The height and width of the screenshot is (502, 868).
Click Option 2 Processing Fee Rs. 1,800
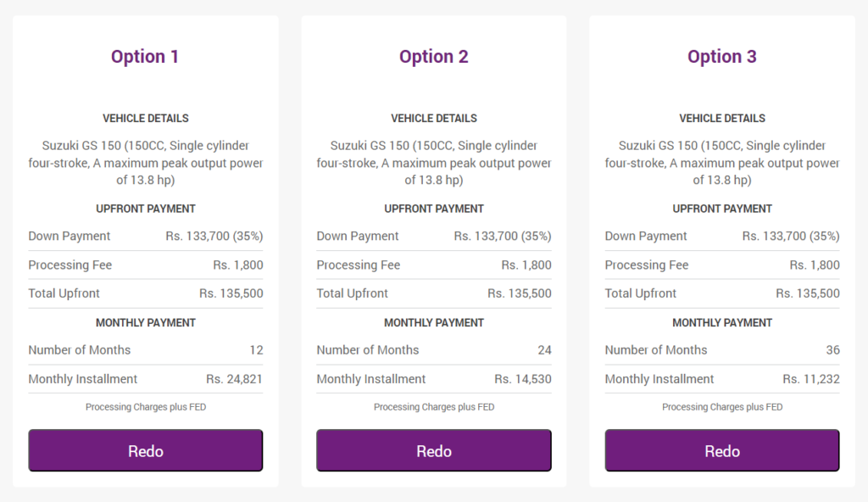coord(526,265)
